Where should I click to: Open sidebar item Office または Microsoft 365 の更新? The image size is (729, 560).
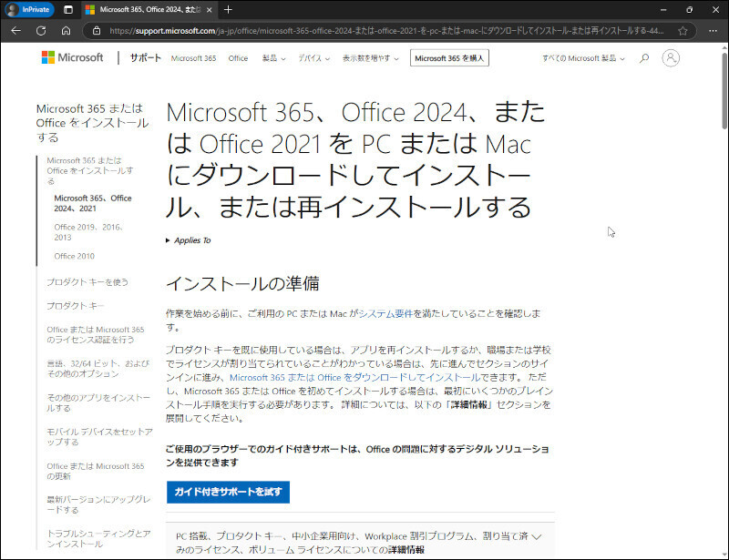point(96,471)
